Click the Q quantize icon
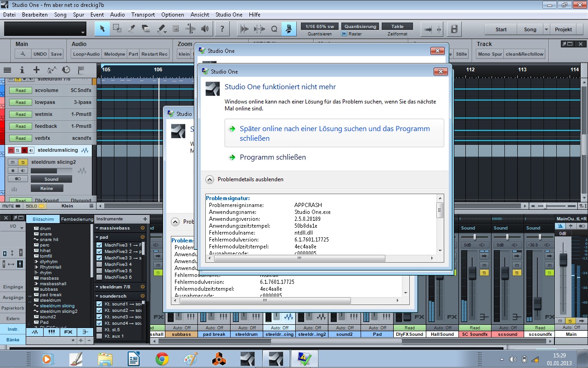 click(274, 29)
